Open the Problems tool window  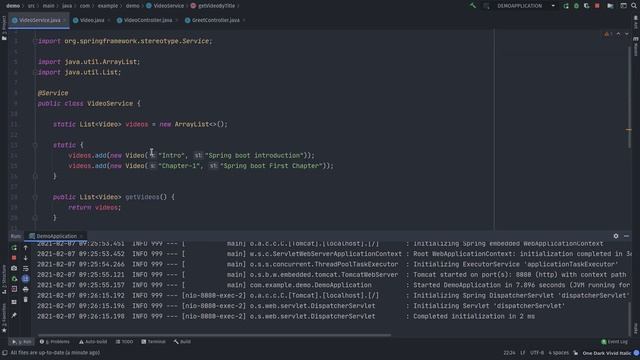point(55,342)
